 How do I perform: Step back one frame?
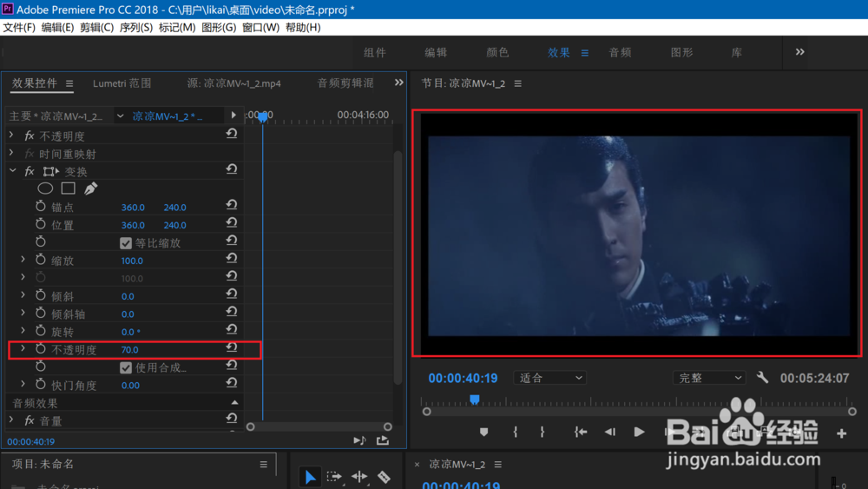click(609, 432)
